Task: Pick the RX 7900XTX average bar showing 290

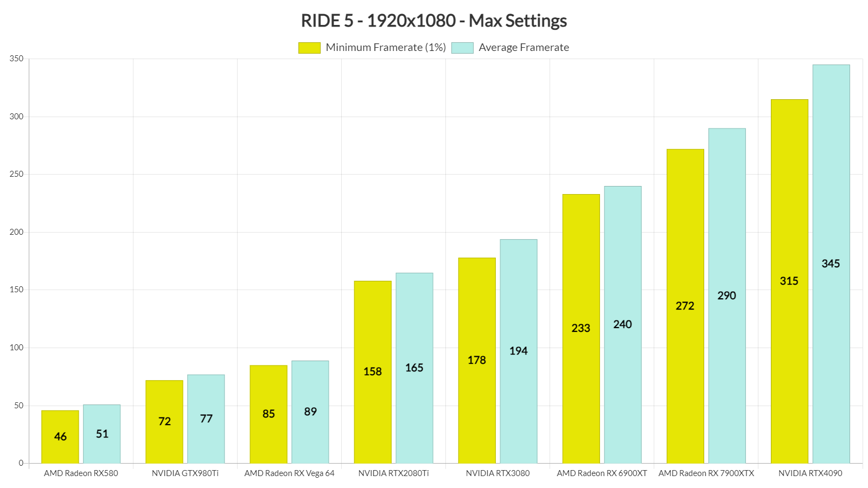Action: (726, 296)
